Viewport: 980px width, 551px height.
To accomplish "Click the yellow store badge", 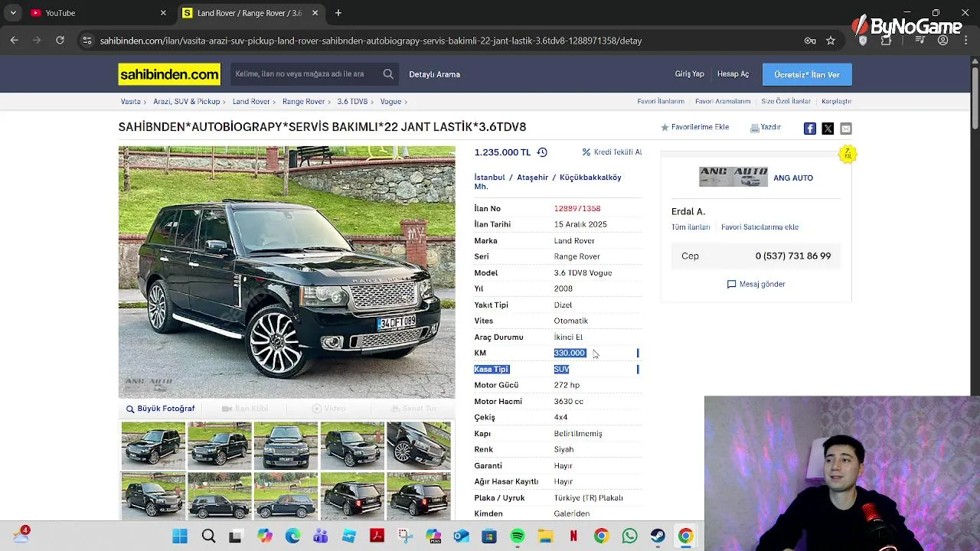I will 847,154.
